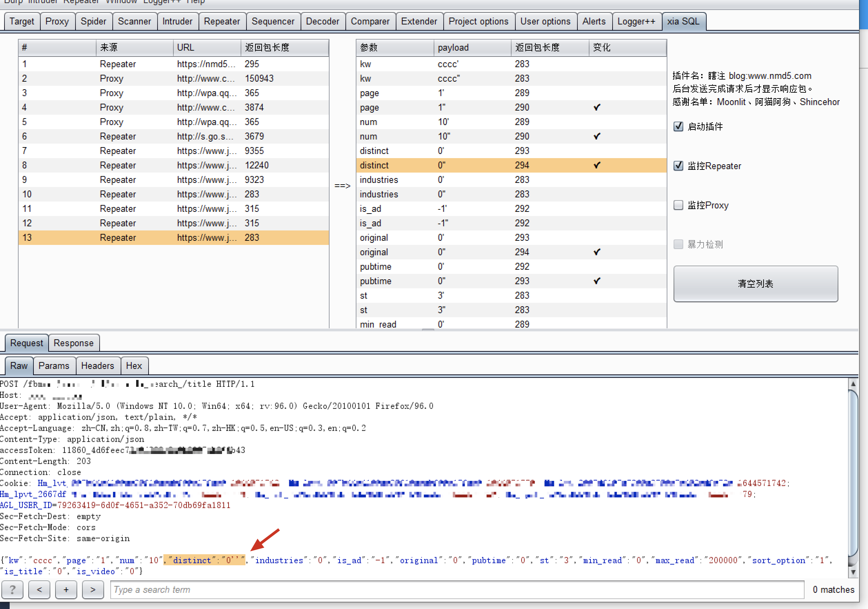Switch to the Response tab
868x609 pixels.
(x=73, y=343)
